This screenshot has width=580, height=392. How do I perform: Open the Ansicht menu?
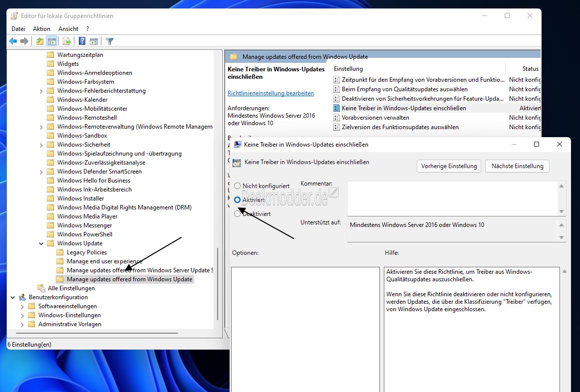(x=68, y=29)
